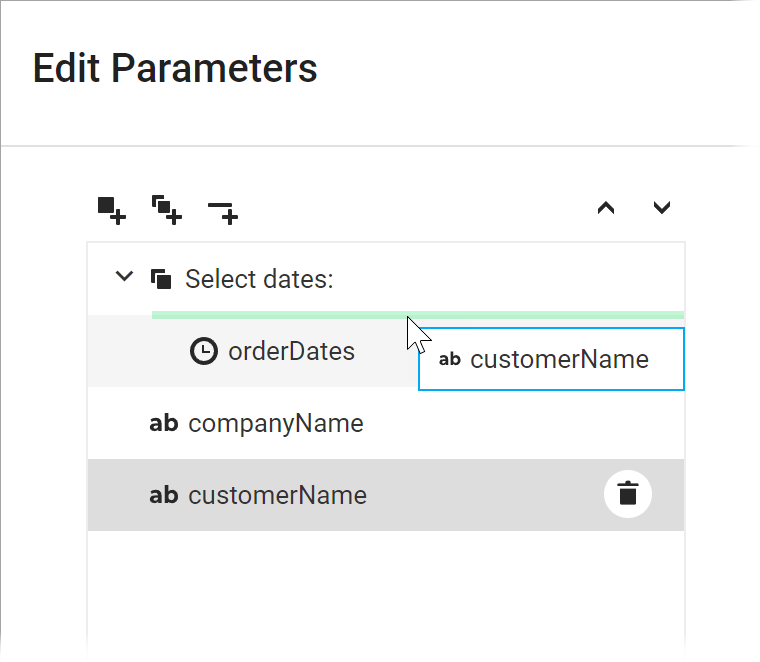
Task: Delete customerName using the trash icon
Action: click(x=628, y=493)
